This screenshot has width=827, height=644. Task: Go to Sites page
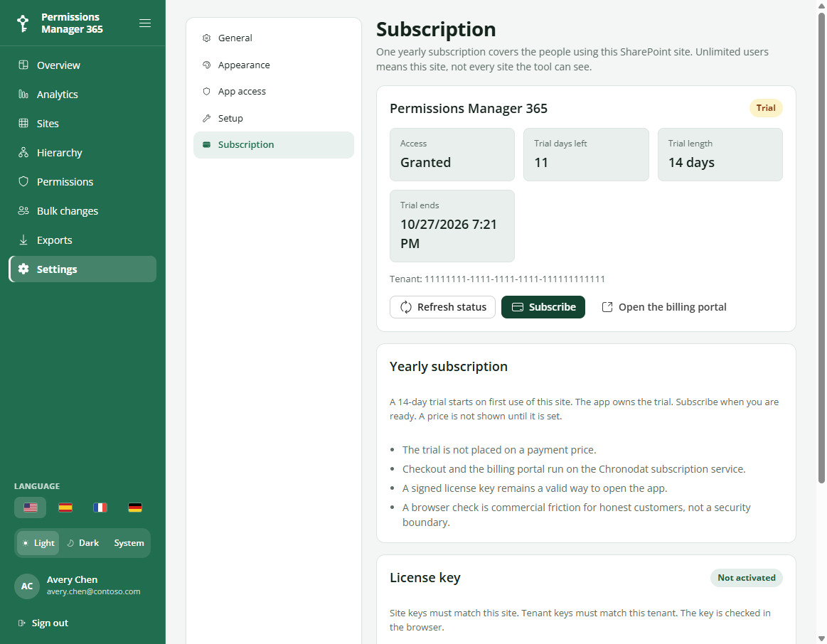tap(82, 123)
